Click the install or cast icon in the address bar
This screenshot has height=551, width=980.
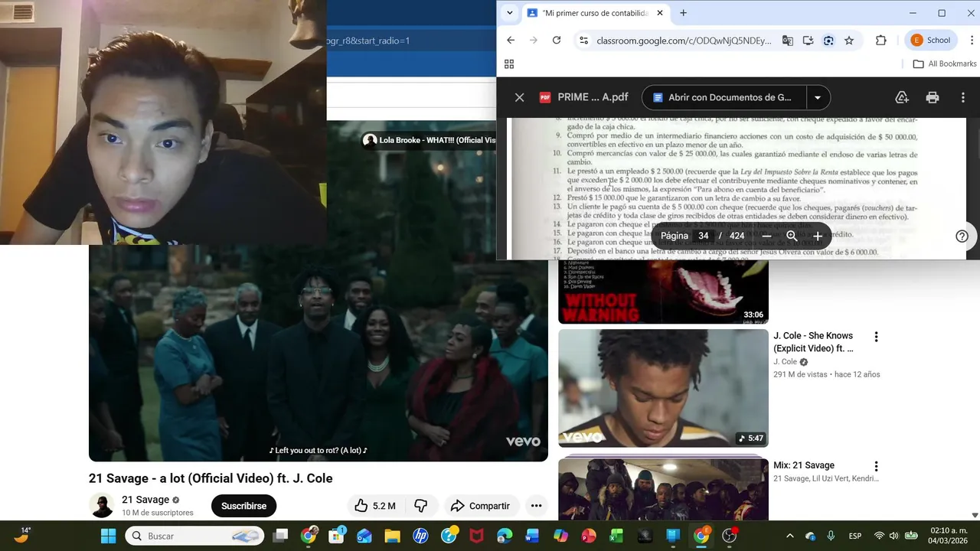808,41
